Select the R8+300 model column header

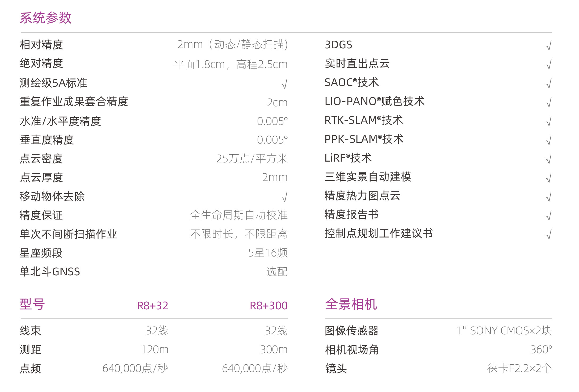point(269,306)
